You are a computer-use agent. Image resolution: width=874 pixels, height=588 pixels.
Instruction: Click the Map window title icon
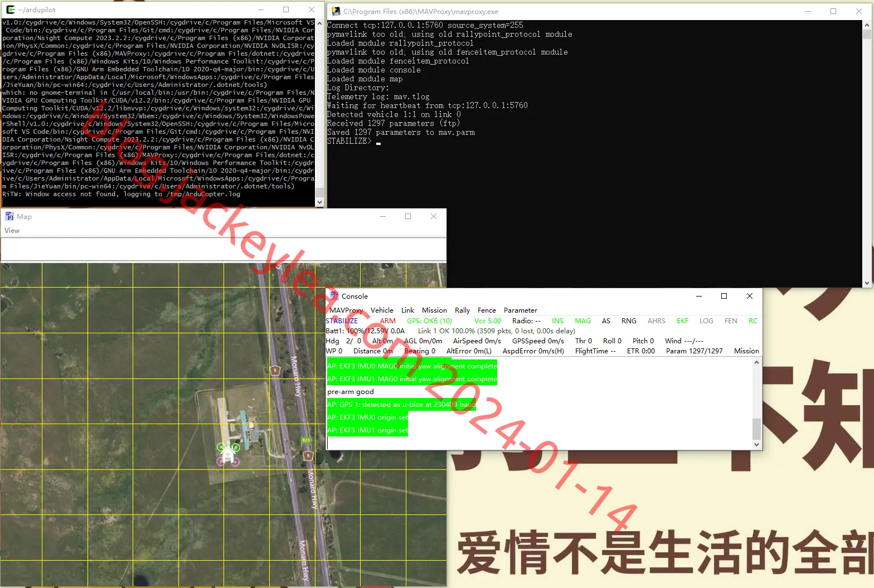(x=9, y=216)
